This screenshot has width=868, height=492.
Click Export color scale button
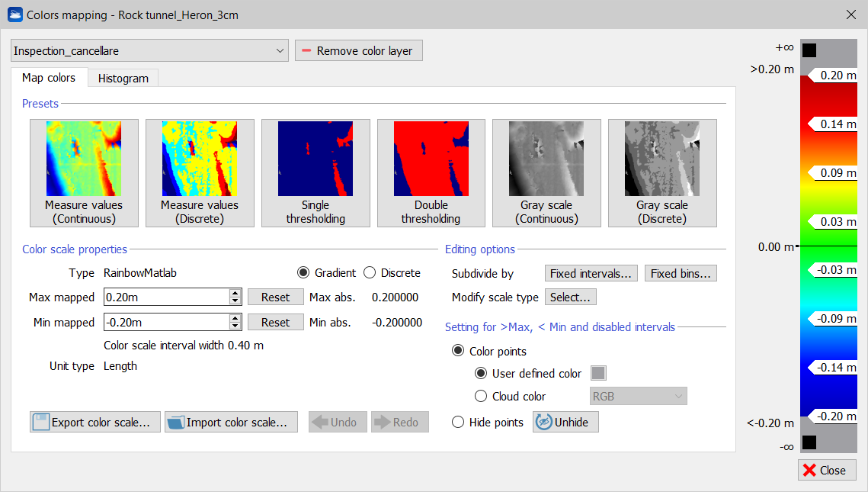click(95, 422)
